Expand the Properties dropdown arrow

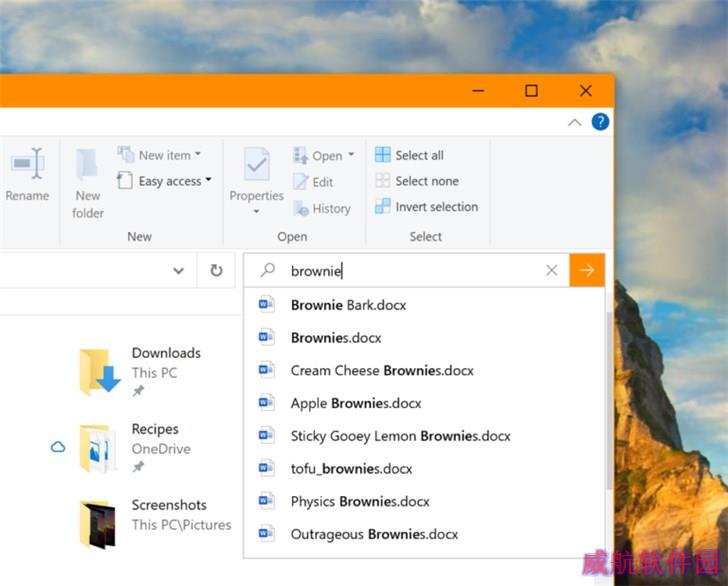[x=256, y=212]
